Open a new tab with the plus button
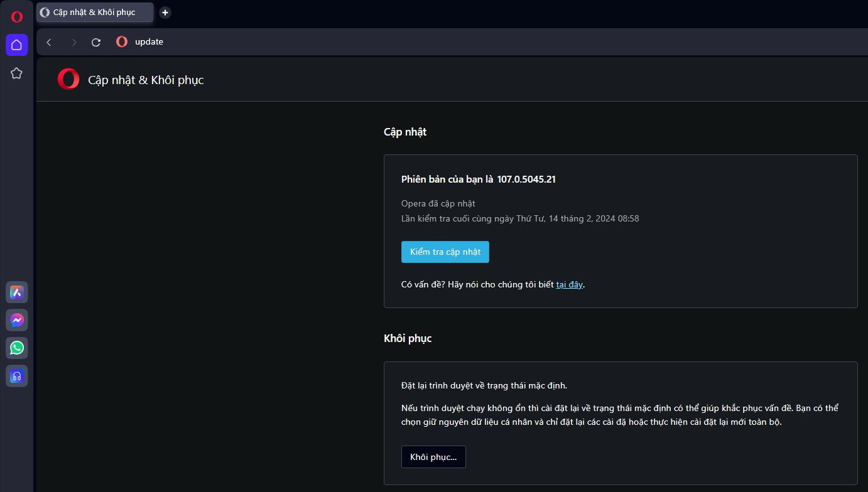The height and width of the screenshot is (492, 868). pyautogui.click(x=165, y=13)
